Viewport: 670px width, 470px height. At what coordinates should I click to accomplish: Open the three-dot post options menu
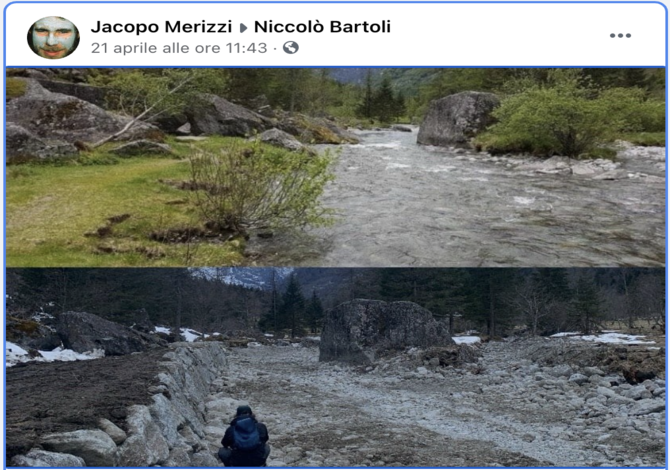[620, 35]
